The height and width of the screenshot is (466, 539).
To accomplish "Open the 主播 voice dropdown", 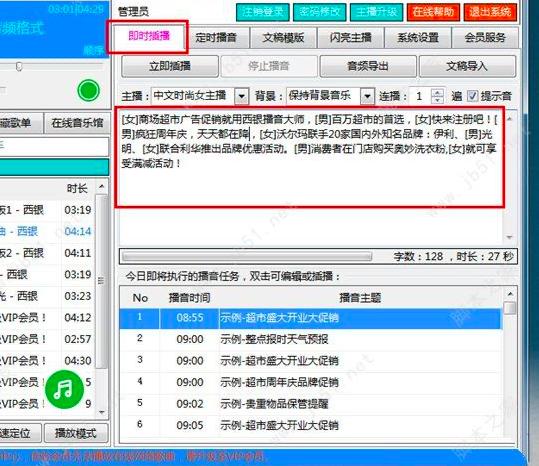I will coord(242,96).
